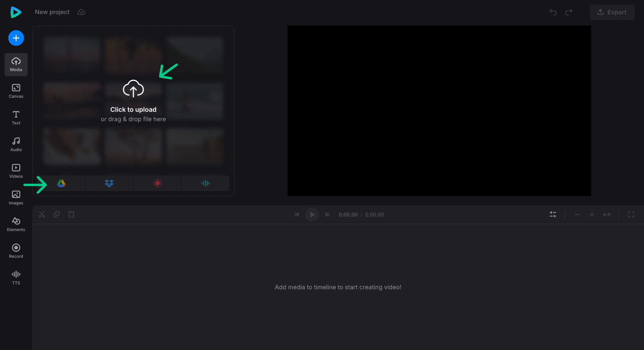The height and width of the screenshot is (350, 644).
Task: Play the video preview
Action: 312,214
